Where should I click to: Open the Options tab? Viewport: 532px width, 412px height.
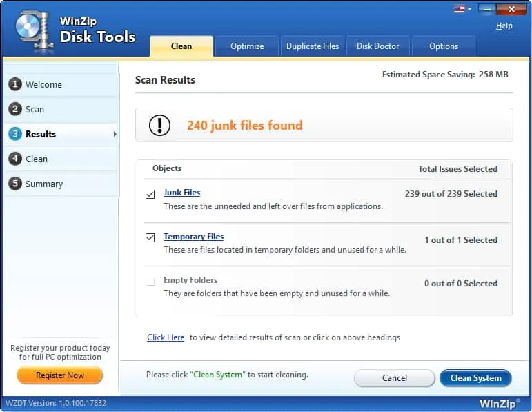[444, 46]
